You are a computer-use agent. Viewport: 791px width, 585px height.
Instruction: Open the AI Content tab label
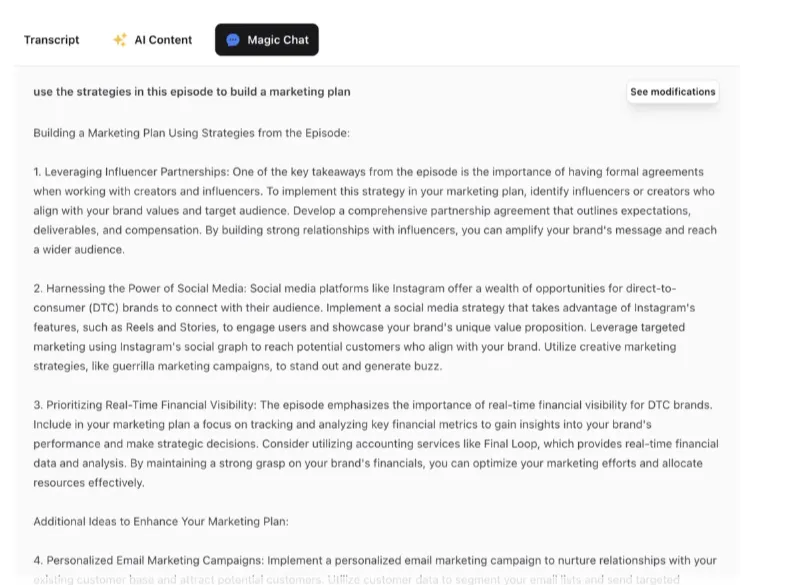163,40
